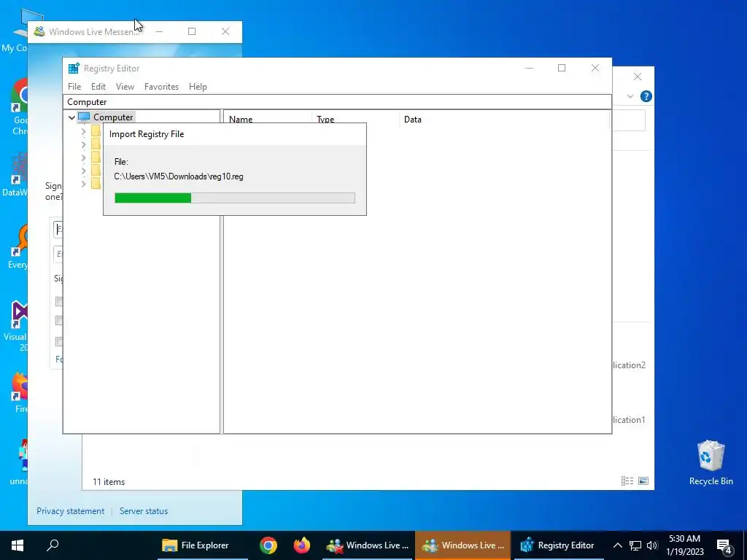Viewport: 747px width, 560px height.
Task: Open the Help menu in Registry Editor
Action: [198, 87]
